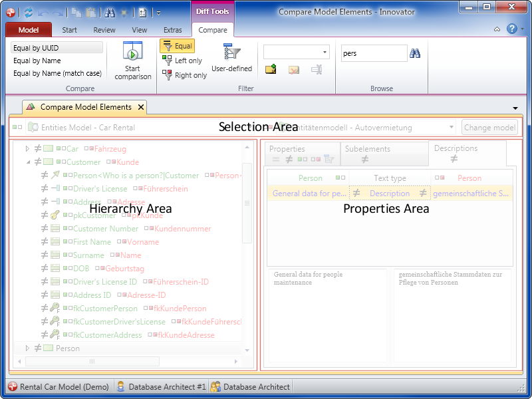Toggle the Equal filter
Image resolution: width=532 pixels, height=399 pixels.
(x=177, y=46)
